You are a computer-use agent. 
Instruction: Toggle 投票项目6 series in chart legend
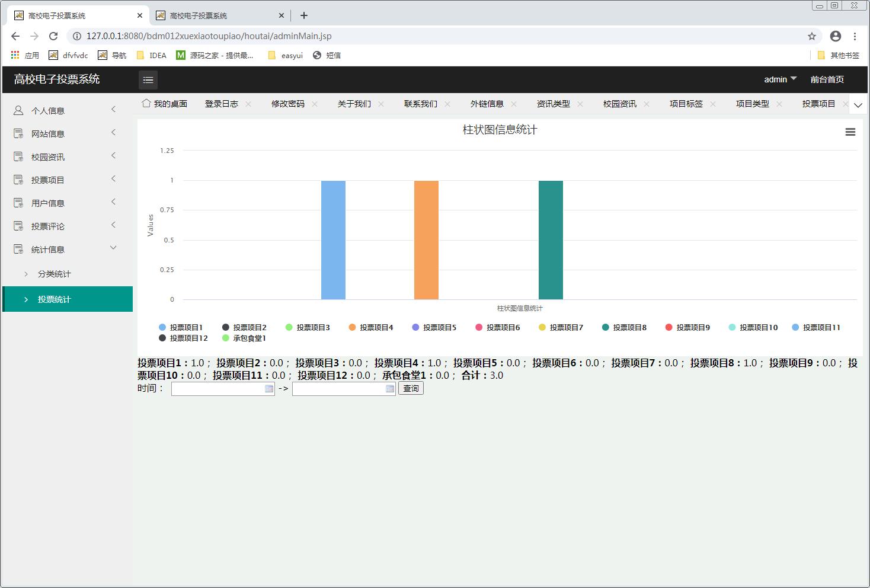tap(498, 327)
